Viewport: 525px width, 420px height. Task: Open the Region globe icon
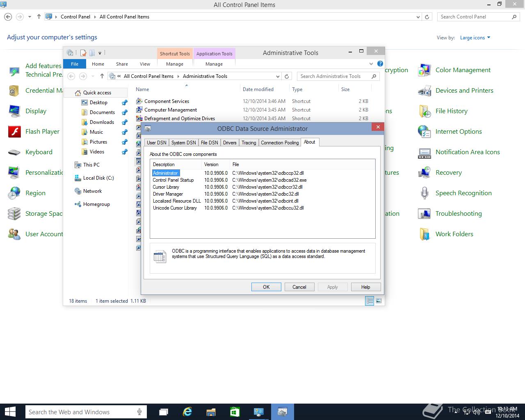point(14,193)
